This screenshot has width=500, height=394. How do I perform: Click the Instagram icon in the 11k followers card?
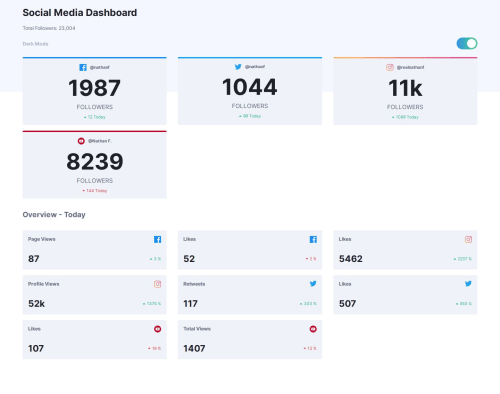[390, 67]
